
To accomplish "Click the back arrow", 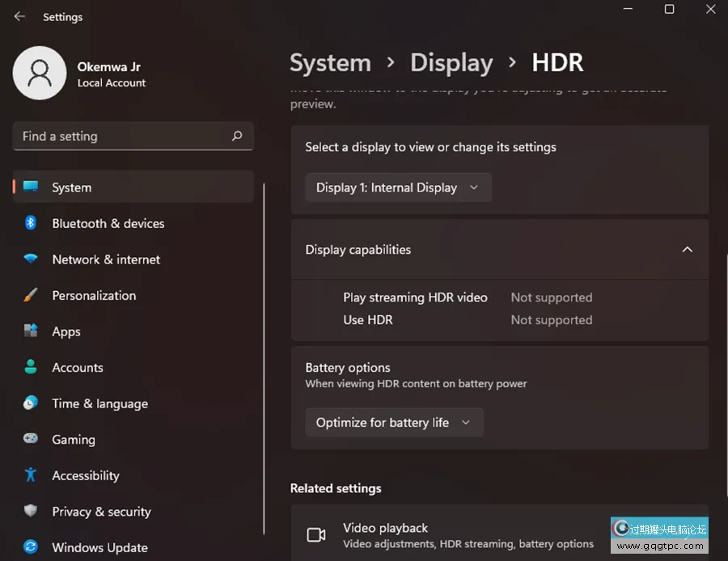I will [x=18, y=16].
